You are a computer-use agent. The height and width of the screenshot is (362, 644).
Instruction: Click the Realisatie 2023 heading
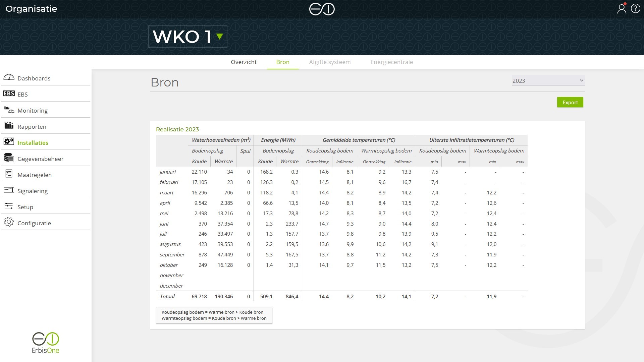tap(177, 129)
